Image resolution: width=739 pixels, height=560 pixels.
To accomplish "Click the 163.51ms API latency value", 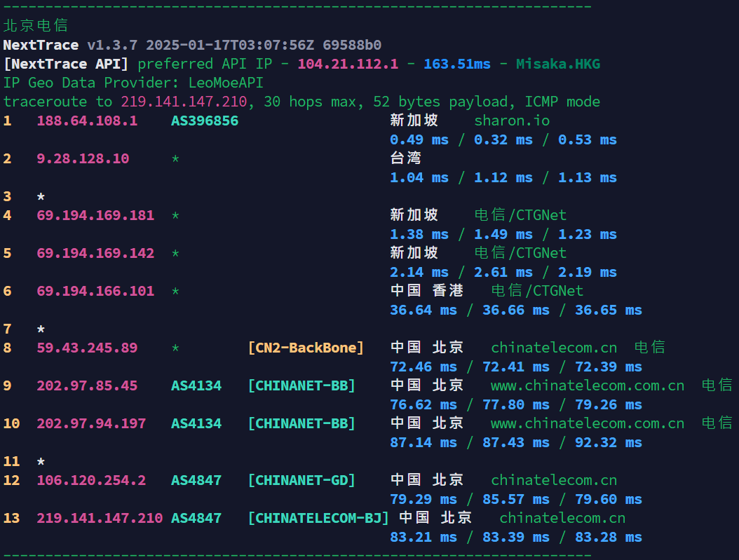I will tap(457, 64).
